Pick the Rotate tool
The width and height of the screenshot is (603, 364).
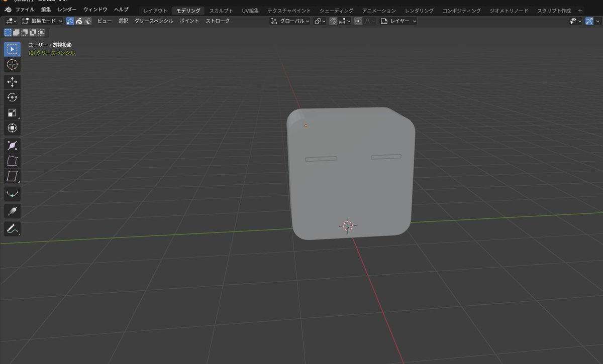12,97
